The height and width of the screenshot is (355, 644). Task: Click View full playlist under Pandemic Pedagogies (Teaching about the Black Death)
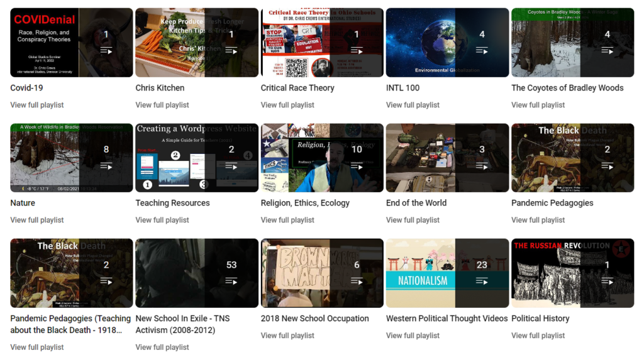[x=37, y=347]
